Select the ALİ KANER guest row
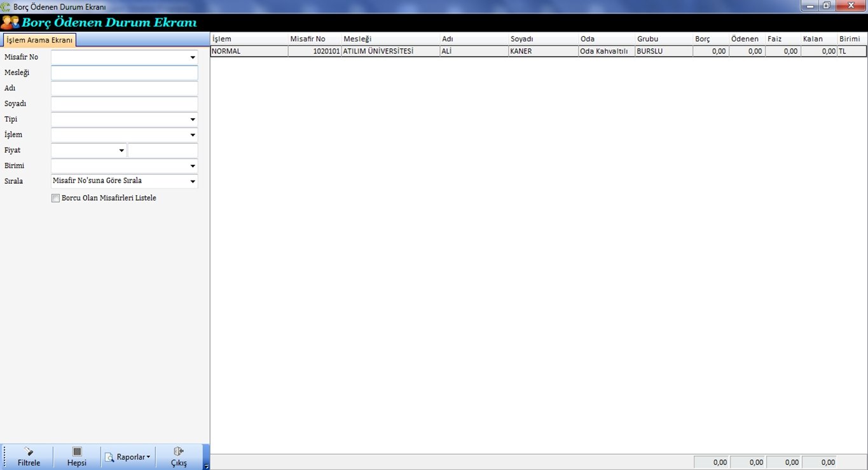 (458, 52)
